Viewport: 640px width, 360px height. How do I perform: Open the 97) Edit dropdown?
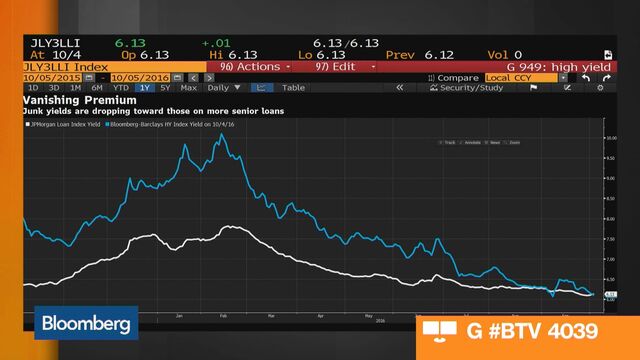coord(345,67)
